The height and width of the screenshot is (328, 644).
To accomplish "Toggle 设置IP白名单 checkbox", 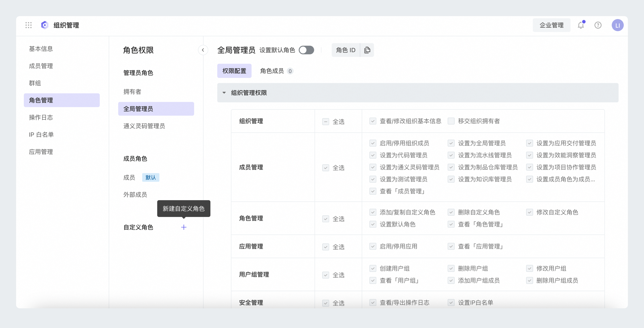I will tap(451, 302).
